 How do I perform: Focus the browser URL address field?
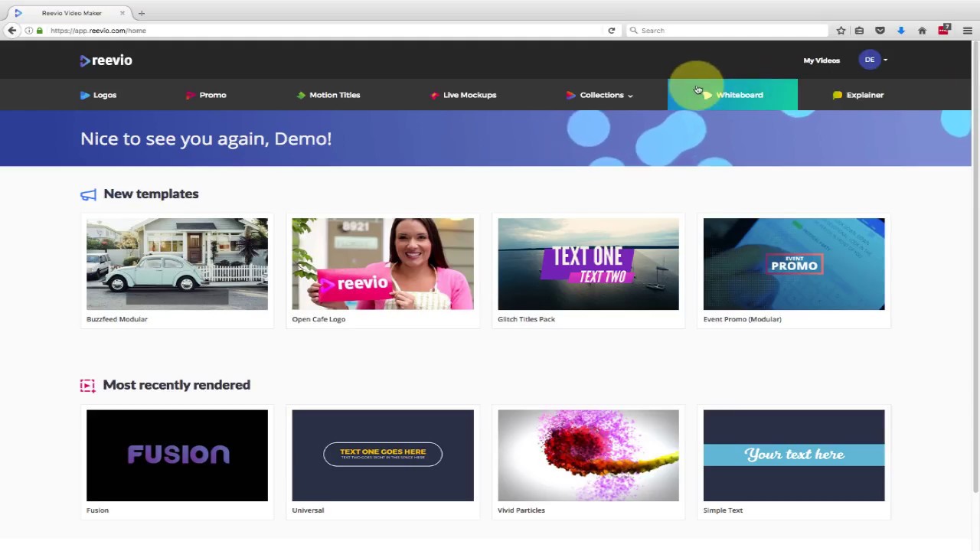tap(325, 31)
